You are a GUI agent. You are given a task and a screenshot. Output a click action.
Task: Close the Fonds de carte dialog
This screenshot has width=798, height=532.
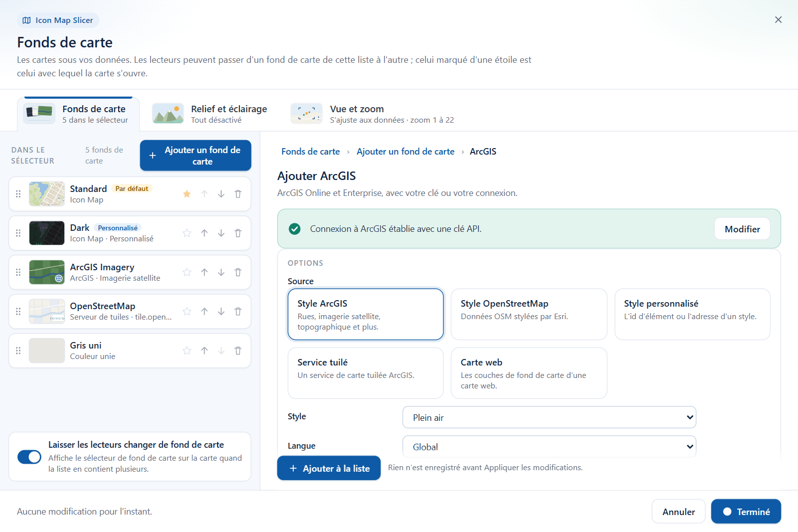click(x=778, y=19)
